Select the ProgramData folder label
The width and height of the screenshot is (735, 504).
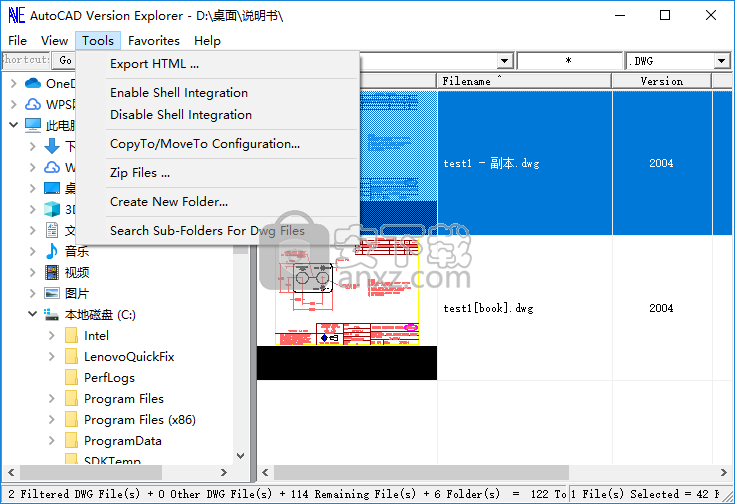coord(123,441)
